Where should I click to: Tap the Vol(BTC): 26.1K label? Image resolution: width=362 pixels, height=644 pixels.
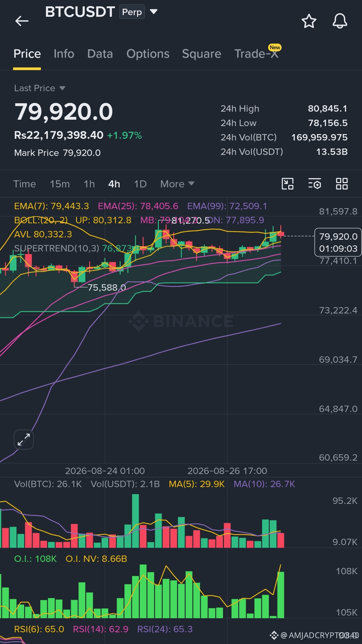[x=48, y=484]
